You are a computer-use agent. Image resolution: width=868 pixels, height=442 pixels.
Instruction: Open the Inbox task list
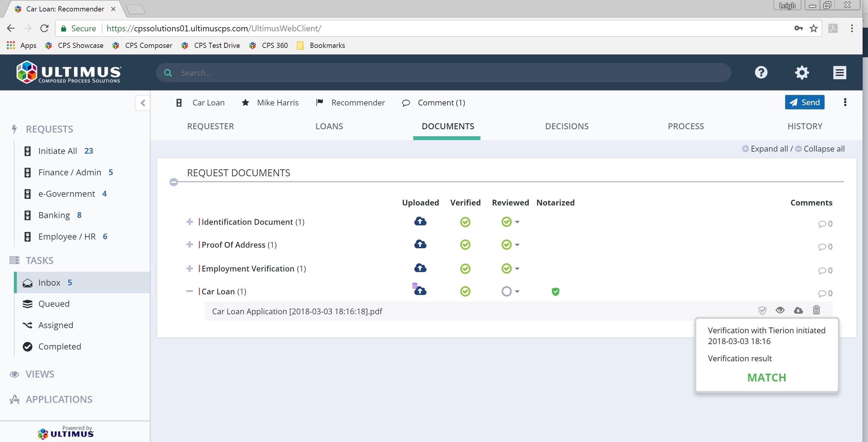pyautogui.click(x=82, y=282)
